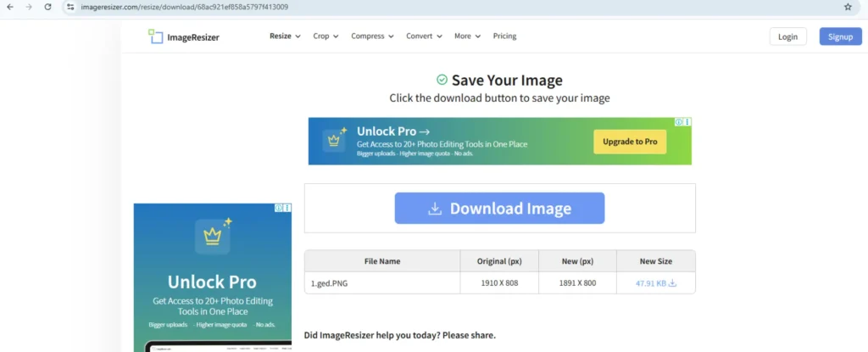Open the options dots on banner ad
The image size is (868, 352).
(x=687, y=122)
